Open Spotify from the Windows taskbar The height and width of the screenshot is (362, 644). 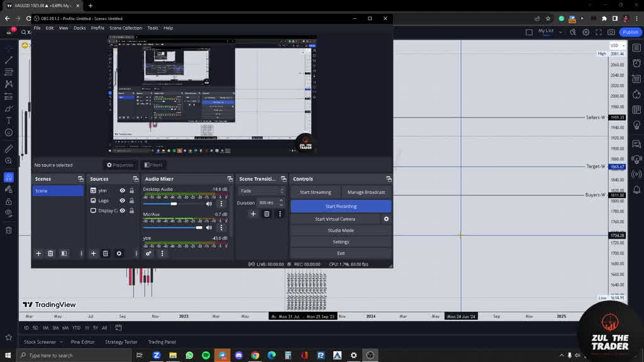click(x=206, y=355)
